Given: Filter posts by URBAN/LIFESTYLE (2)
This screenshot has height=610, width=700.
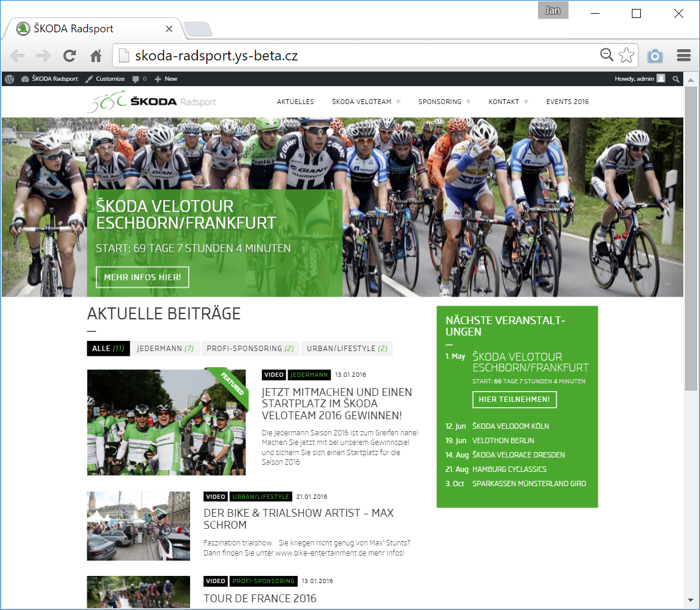Looking at the screenshot, I should (x=347, y=348).
